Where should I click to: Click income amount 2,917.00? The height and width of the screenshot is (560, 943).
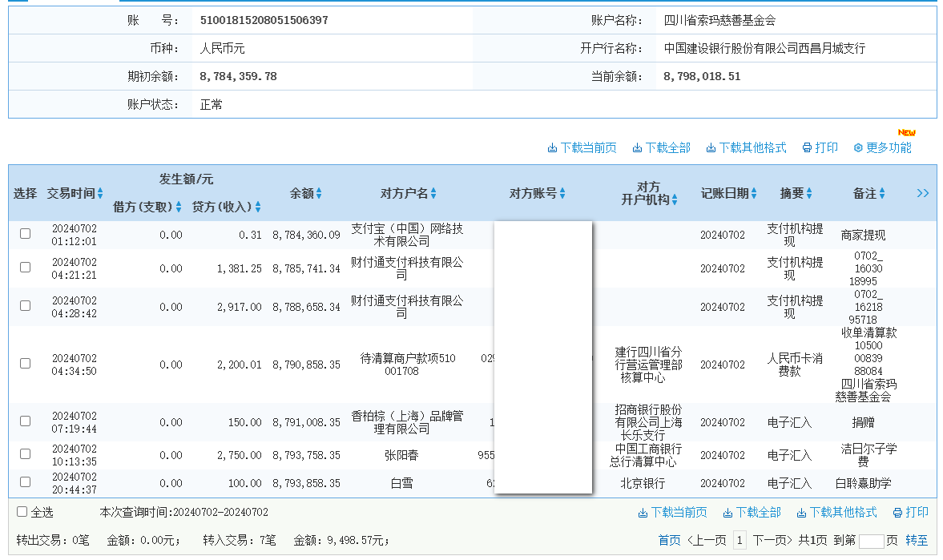(x=240, y=307)
